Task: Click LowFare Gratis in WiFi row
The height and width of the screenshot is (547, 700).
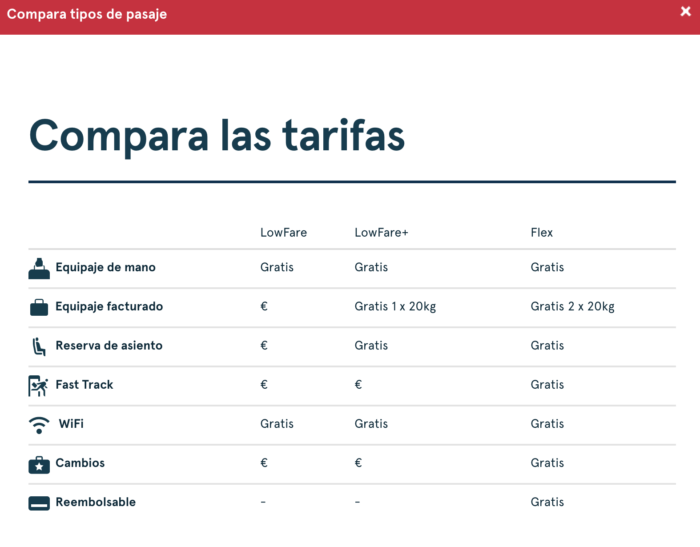Action: click(277, 424)
